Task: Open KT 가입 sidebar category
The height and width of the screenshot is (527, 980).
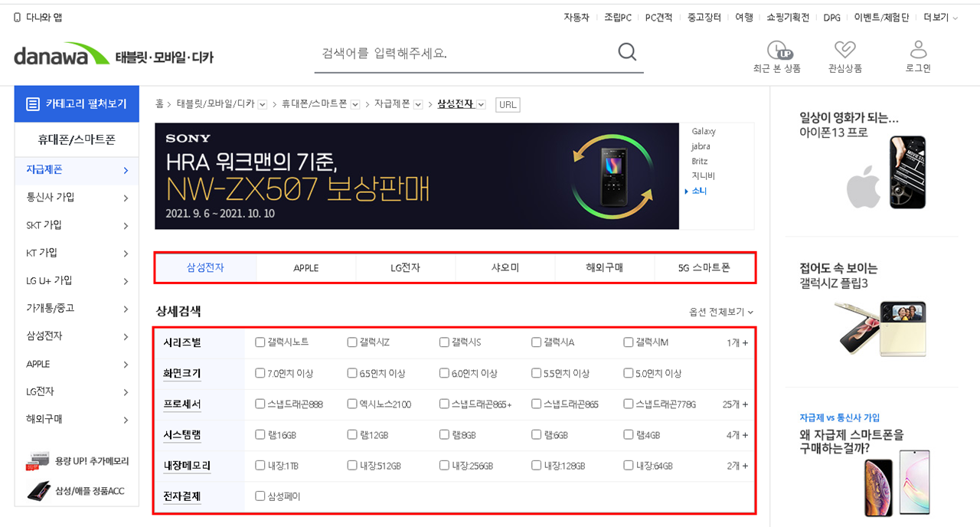Action: [x=77, y=253]
